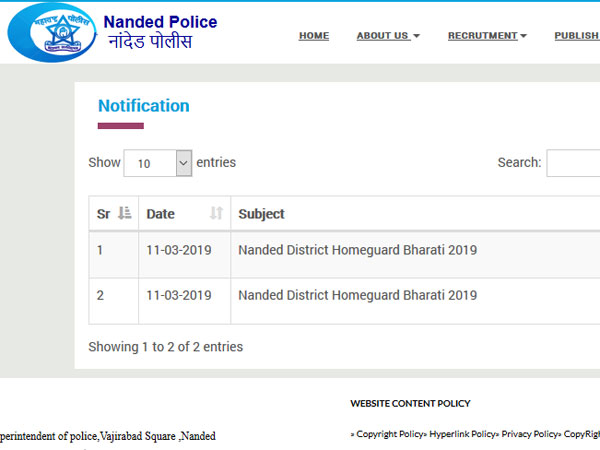Click the Notification heading

(x=143, y=106)
